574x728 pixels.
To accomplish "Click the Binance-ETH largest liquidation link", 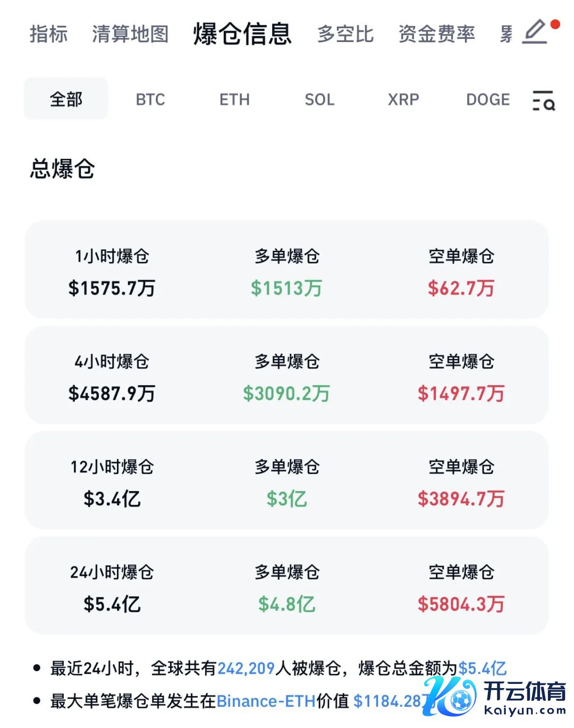I will (266, 701).
